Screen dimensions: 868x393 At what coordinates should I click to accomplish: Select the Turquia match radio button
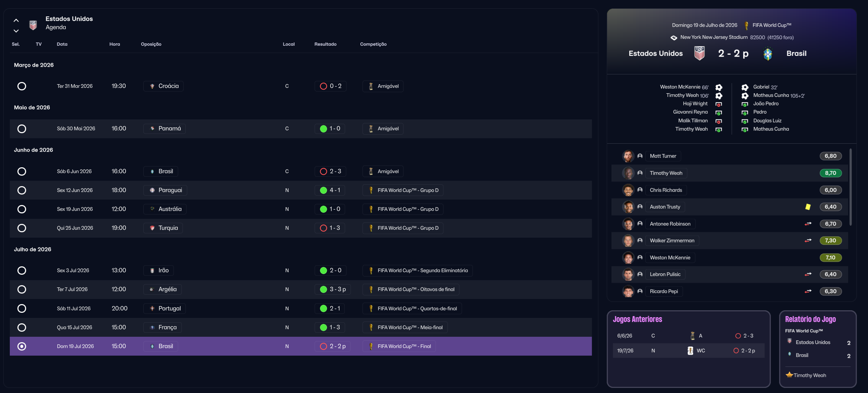pyautogui.click(x=22, y=228)
